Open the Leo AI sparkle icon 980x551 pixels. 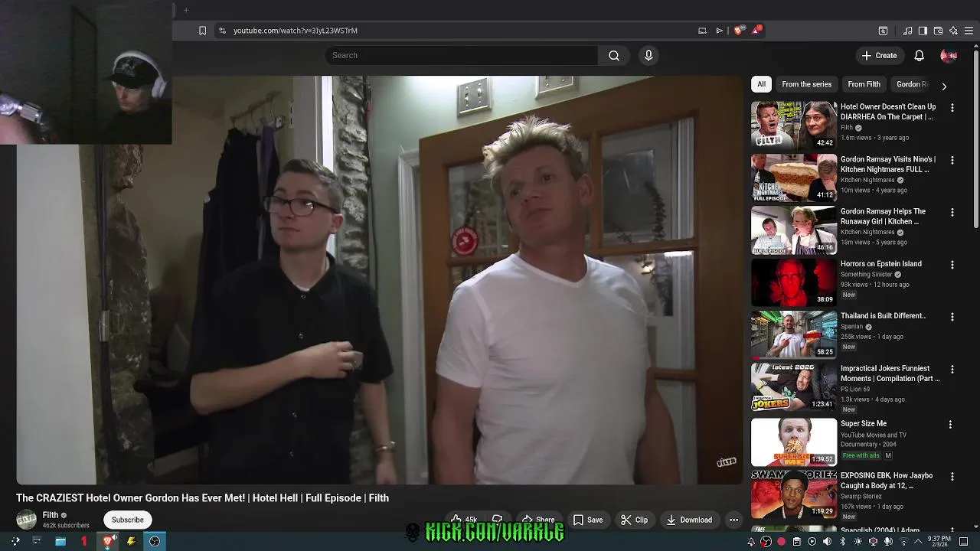[953, 31]
